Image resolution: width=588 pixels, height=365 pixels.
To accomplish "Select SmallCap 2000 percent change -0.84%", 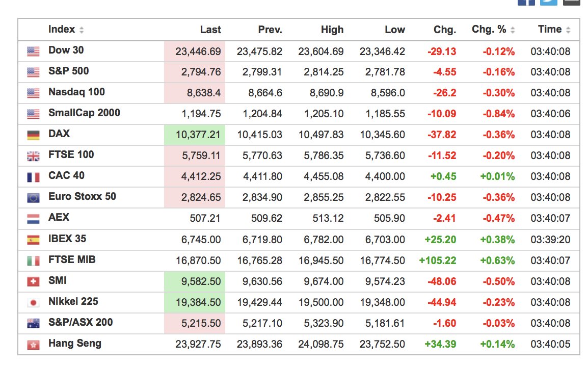I will pos(499,114).
